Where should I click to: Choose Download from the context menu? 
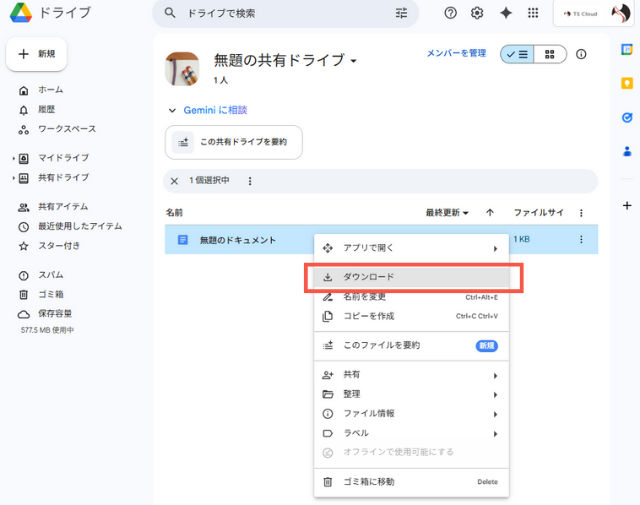(369, 277)
